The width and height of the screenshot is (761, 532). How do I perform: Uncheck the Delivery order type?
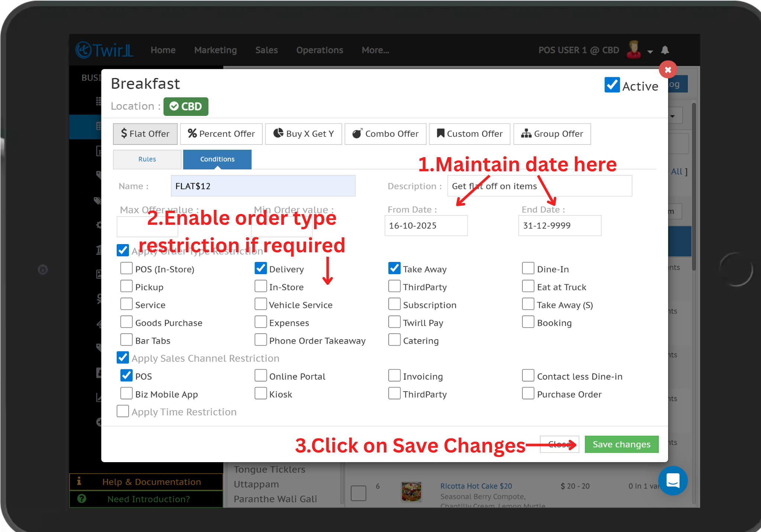pos(261,268)
